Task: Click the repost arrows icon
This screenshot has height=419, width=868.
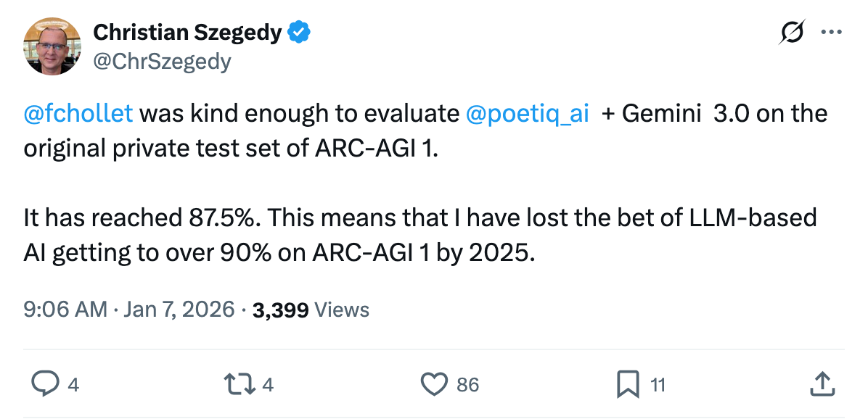Action: point(241,383)
